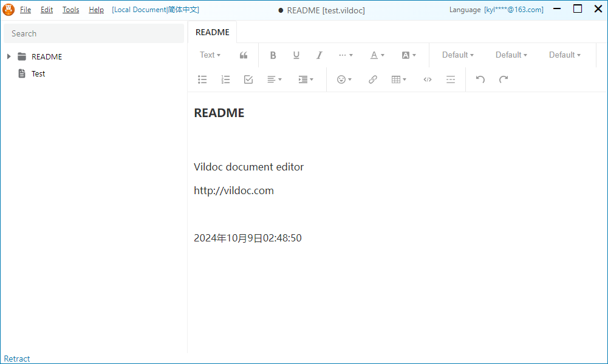Open the Text style dropdown
Viewport: 608px width, 364px height.
210,55
